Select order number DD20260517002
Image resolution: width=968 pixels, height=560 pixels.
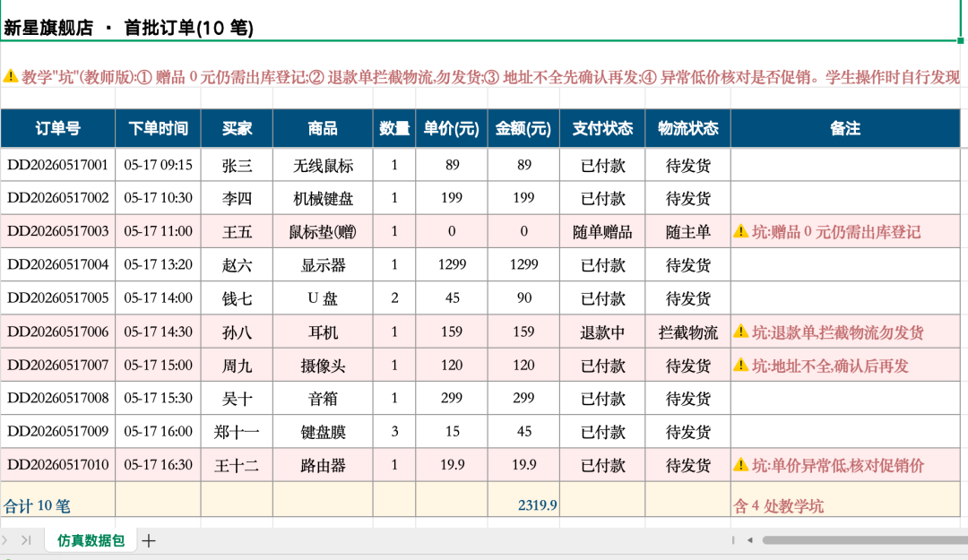click(58, 198)
